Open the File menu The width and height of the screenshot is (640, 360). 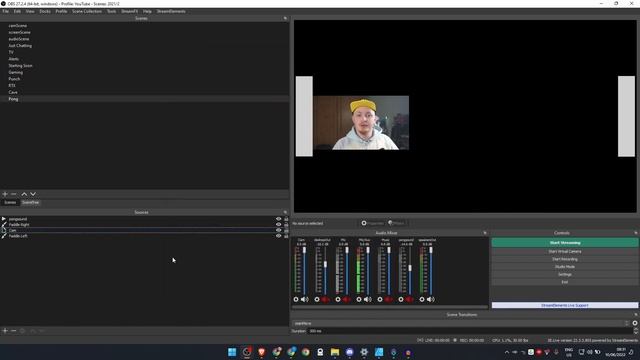coord(5,11)
